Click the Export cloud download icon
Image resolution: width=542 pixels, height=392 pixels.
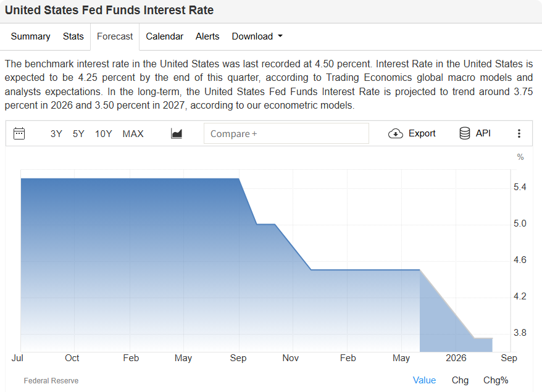coord(396,133)
